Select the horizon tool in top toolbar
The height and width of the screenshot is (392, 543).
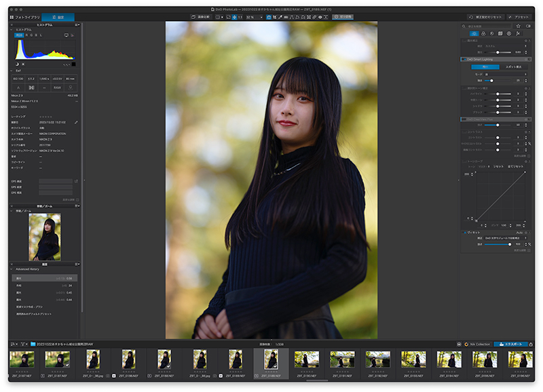[286, 17]
